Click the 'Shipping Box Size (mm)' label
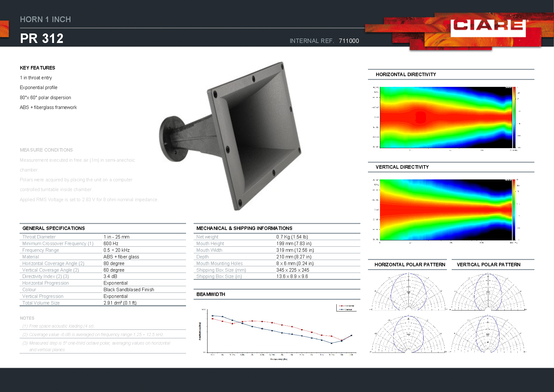 [x=221, y=270]
